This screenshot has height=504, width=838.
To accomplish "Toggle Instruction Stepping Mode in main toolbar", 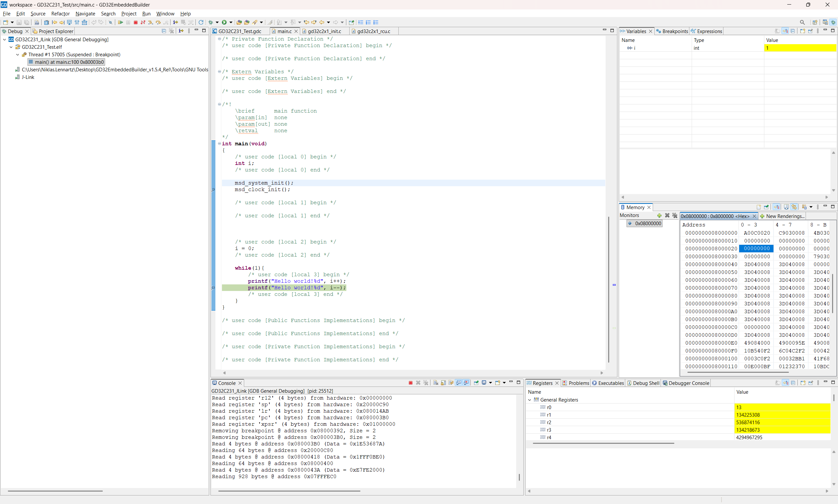I will pos(175,22).
